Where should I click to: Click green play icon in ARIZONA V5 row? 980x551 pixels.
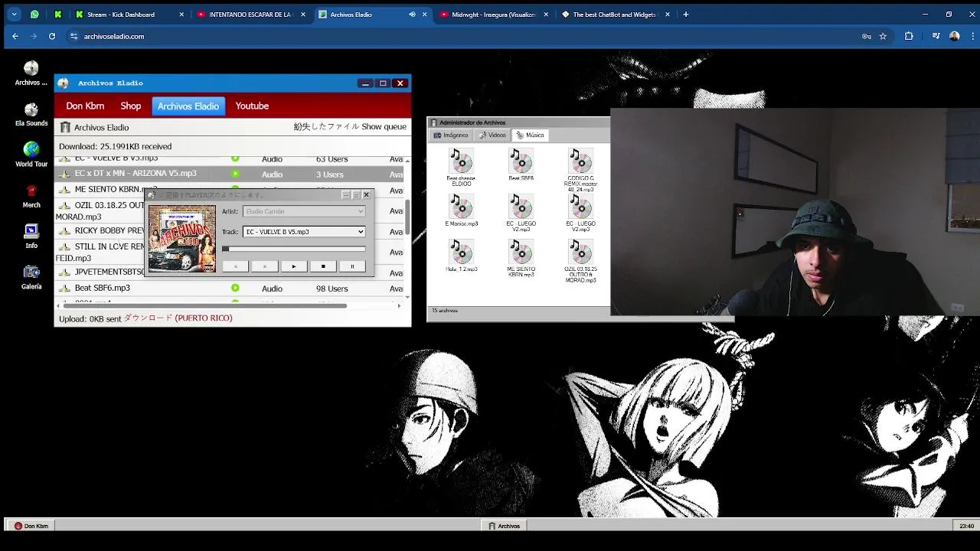[235, 174]
